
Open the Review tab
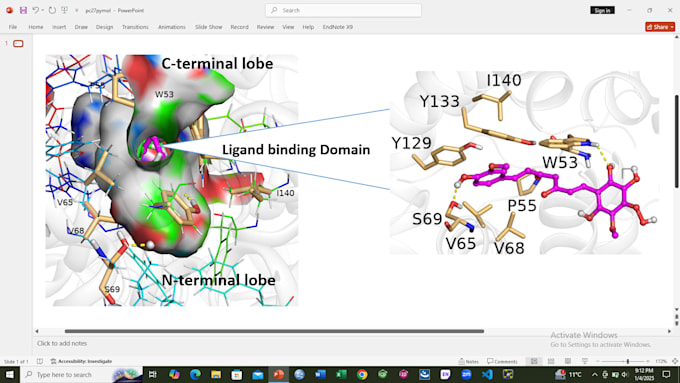click(265, 27)
